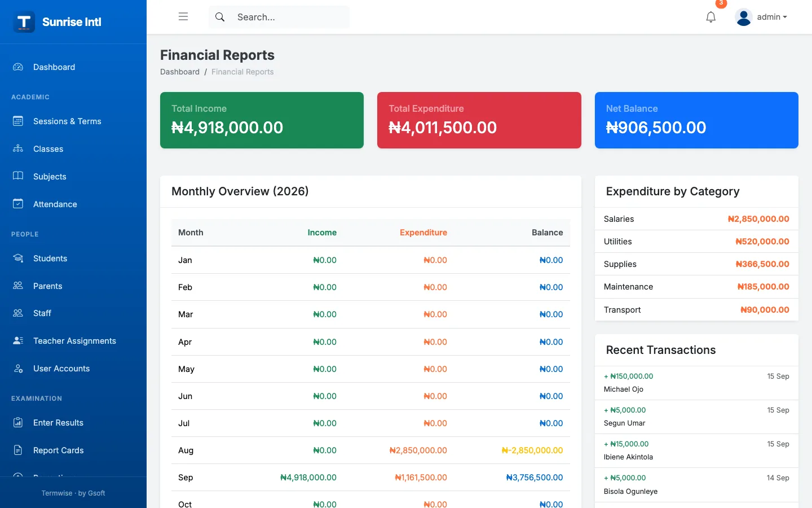Image resolution: width=812 pixels, height=508 pixels.
Task: Open the Subjects sidebar item
Action: pos(73,177)
